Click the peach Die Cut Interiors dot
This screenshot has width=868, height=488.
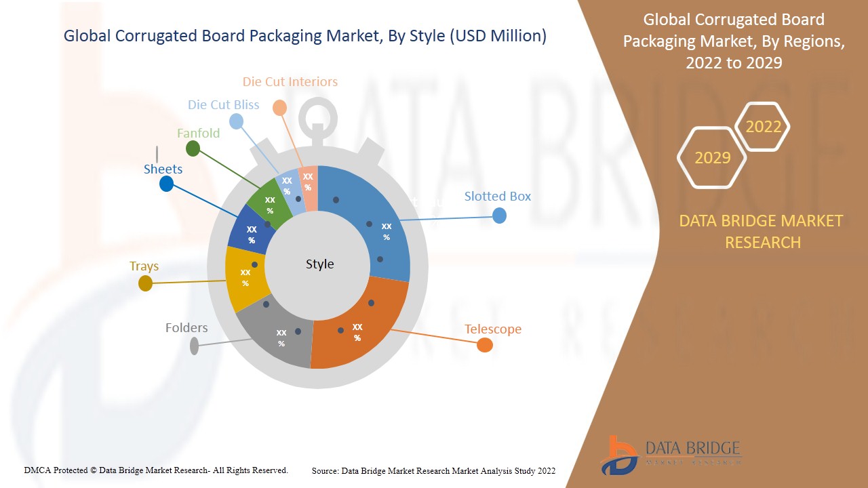[x=279, y=108]
